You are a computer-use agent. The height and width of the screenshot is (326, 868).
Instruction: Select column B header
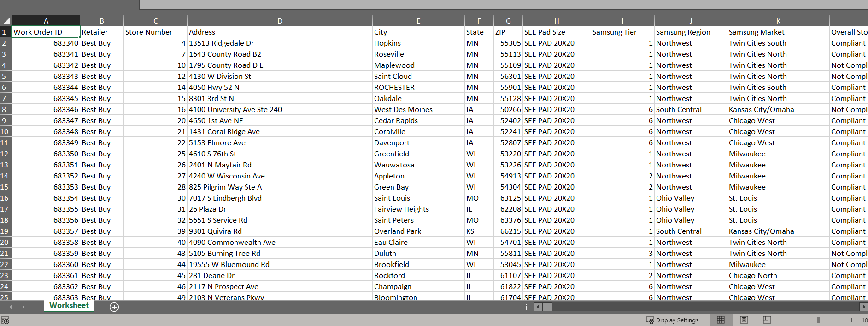(x=102, y=21)
